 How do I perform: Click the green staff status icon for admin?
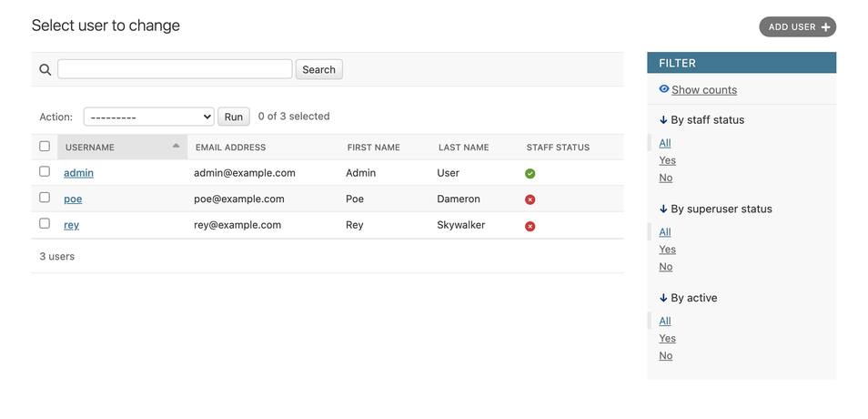[530, 173]
